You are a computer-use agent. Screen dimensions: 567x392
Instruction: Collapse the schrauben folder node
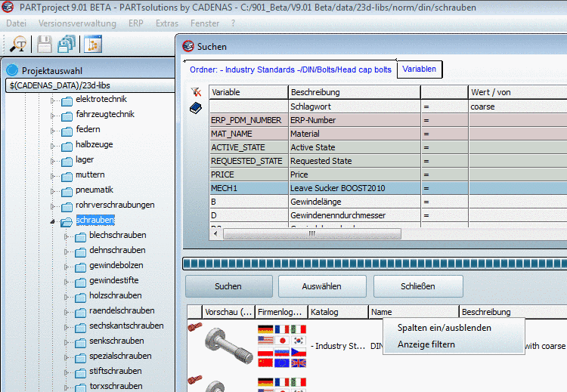coord(53,221)
